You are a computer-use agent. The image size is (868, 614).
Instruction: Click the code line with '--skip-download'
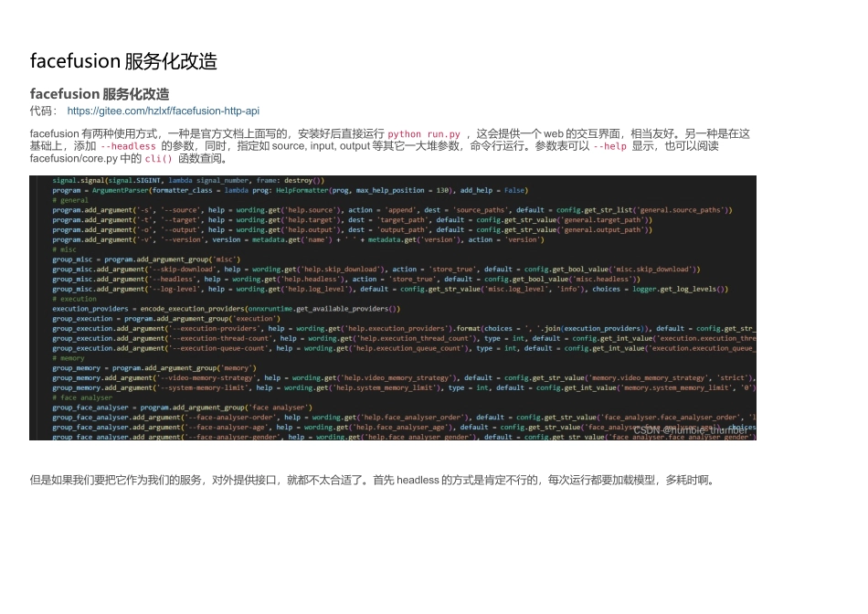[x=376, y=270]
